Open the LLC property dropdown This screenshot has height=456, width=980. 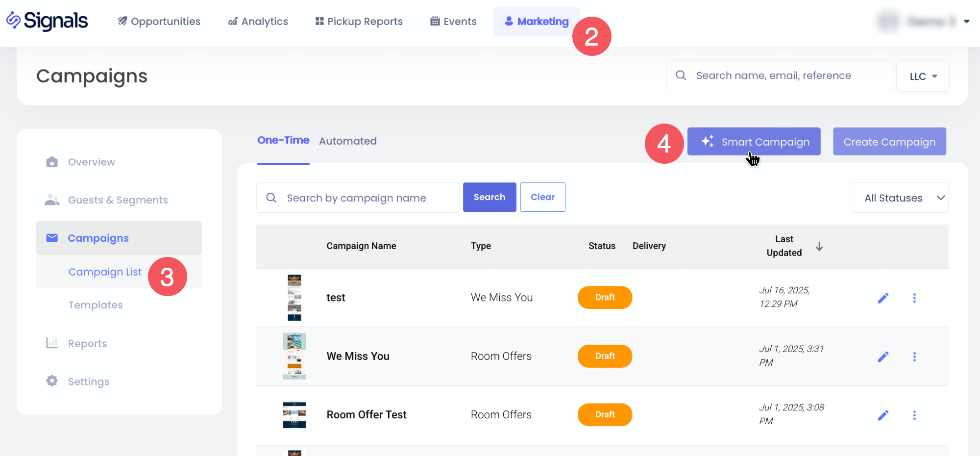(922, 76)
